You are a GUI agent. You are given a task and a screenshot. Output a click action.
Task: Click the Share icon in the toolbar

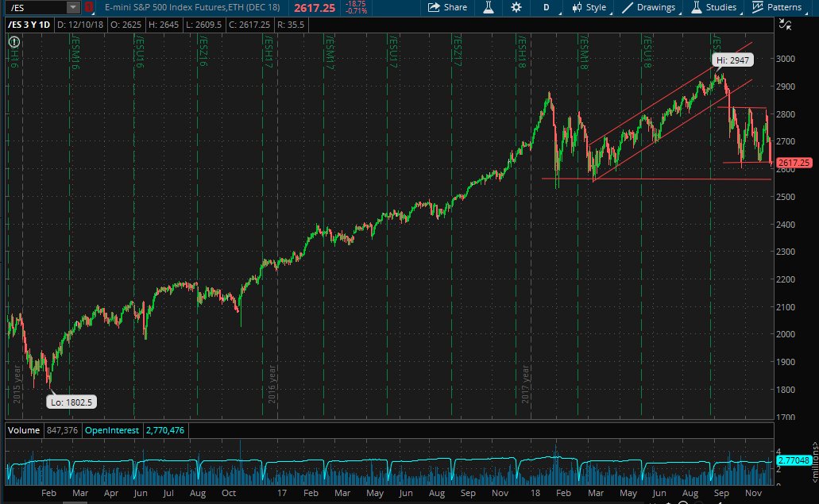447,7
